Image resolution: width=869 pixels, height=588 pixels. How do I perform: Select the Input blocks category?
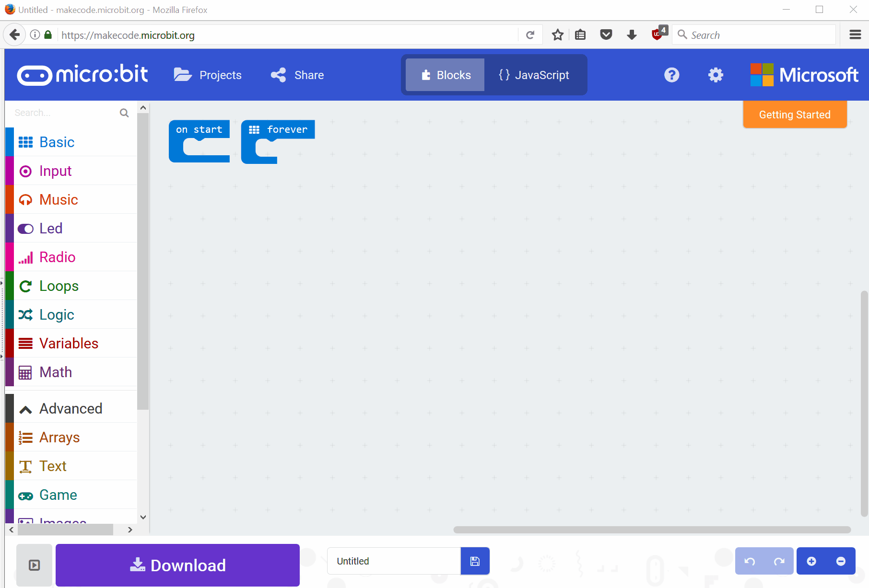pyautogui.click(x=55, y=171)
